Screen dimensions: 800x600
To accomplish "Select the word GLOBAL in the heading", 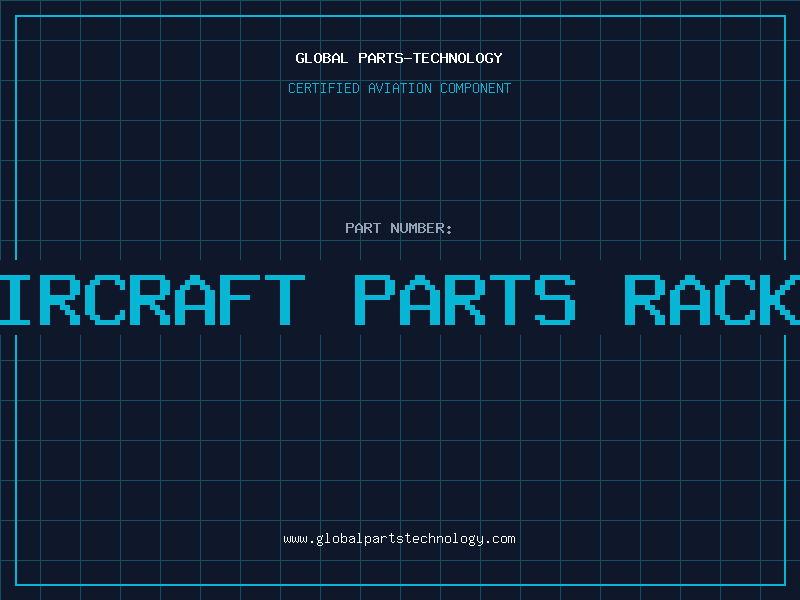I will click(322, 58).
